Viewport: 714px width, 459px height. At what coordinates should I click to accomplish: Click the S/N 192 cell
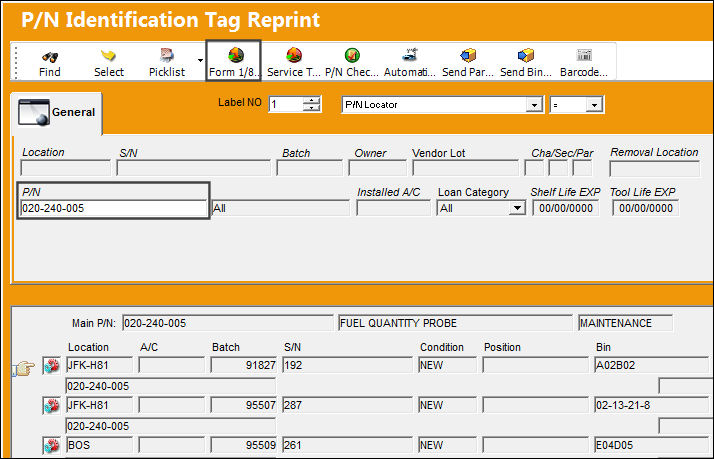(347, 365)
